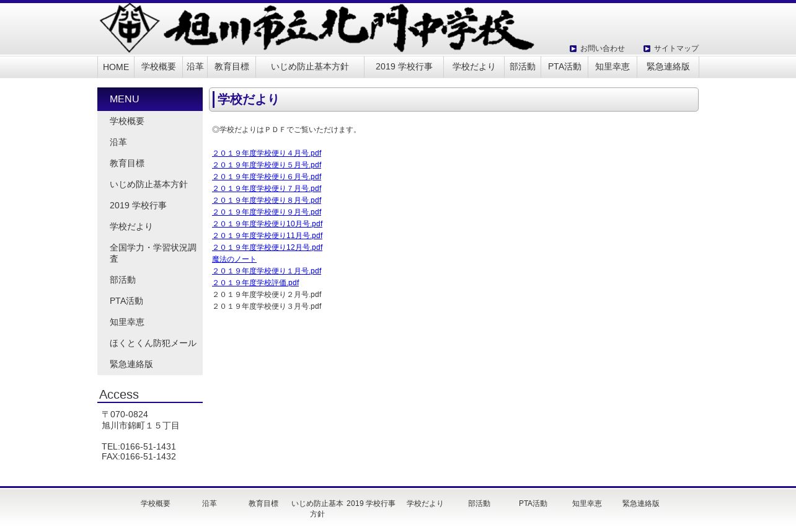Click 沿革 in the footer navigation
The image size is (796, 532).
coord(210,503)
